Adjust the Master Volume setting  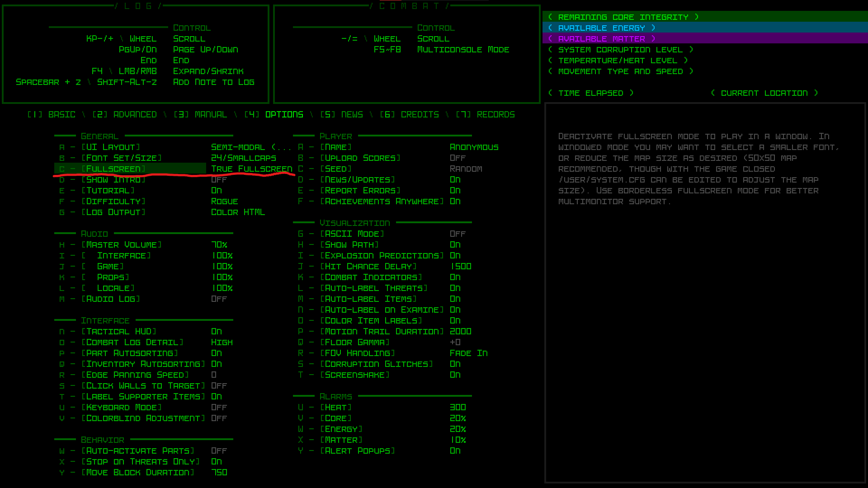[121, 245]
